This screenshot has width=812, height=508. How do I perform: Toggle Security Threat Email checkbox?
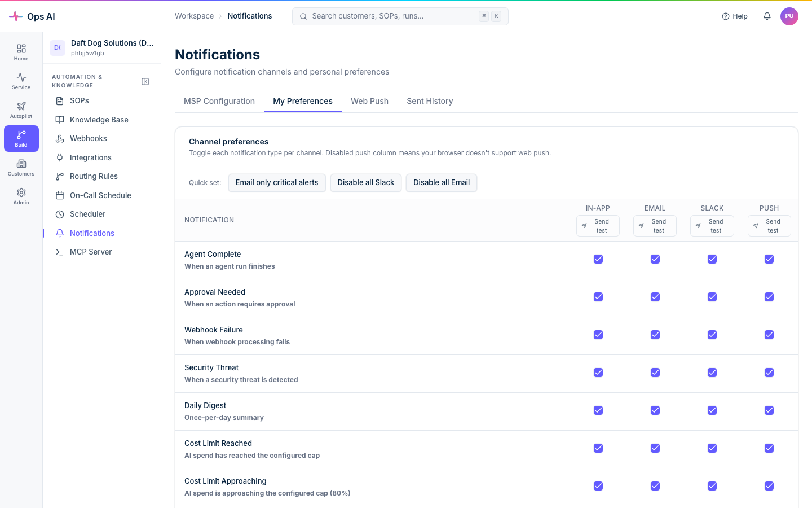[655, 373]
